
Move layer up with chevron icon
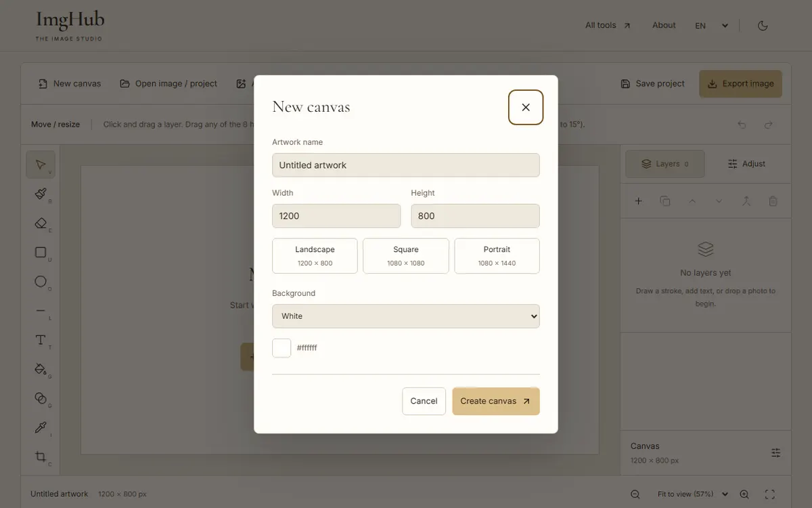point(692,201)
